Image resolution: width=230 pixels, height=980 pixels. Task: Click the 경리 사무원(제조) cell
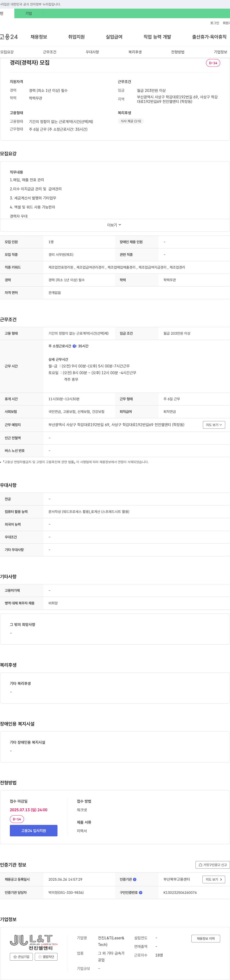point(61,254)
